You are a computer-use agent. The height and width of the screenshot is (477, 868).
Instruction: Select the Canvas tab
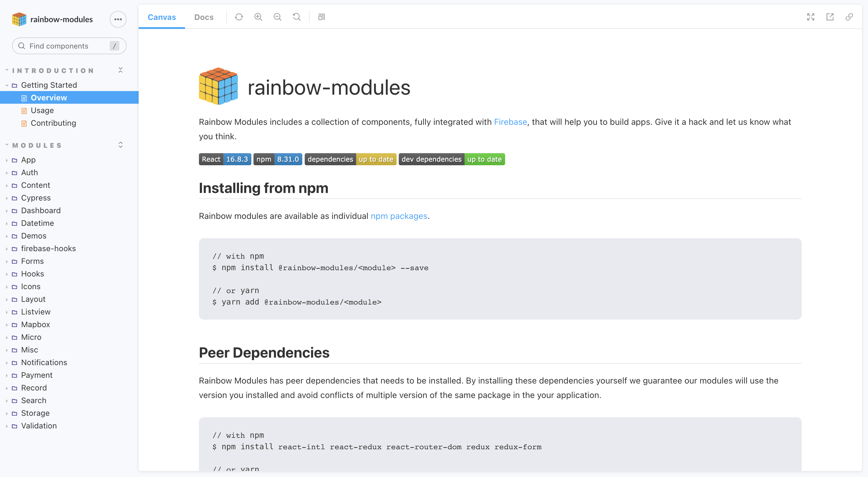(x=162, y=17)
